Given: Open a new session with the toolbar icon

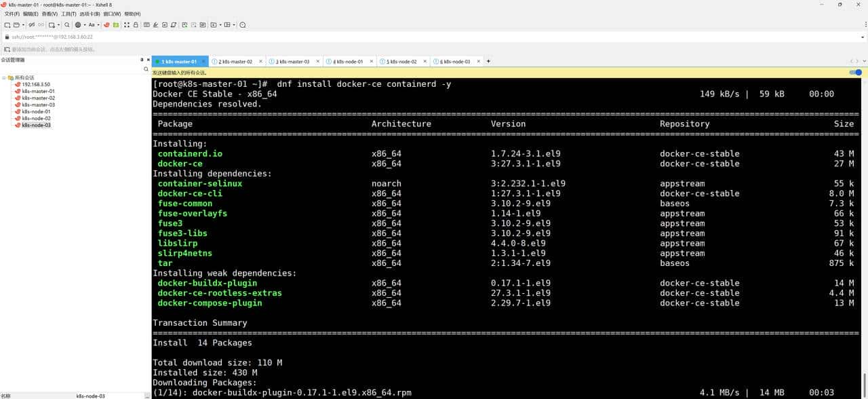Looking at the screenshot, I should [x=7, y=25].
